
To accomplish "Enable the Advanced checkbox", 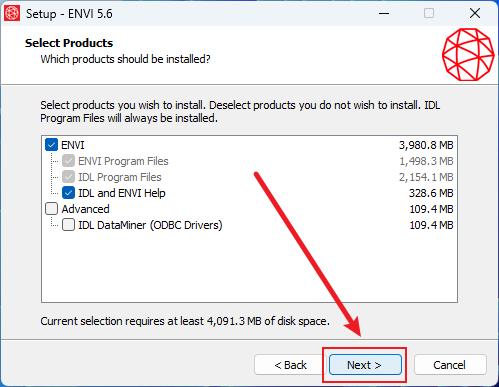I will click(x=51, y=209).
